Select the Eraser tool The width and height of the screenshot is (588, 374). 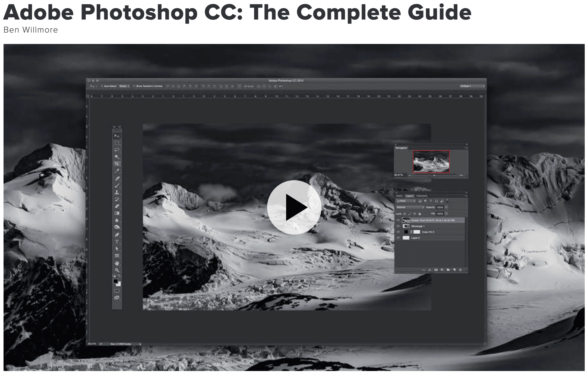coord(117,206)
